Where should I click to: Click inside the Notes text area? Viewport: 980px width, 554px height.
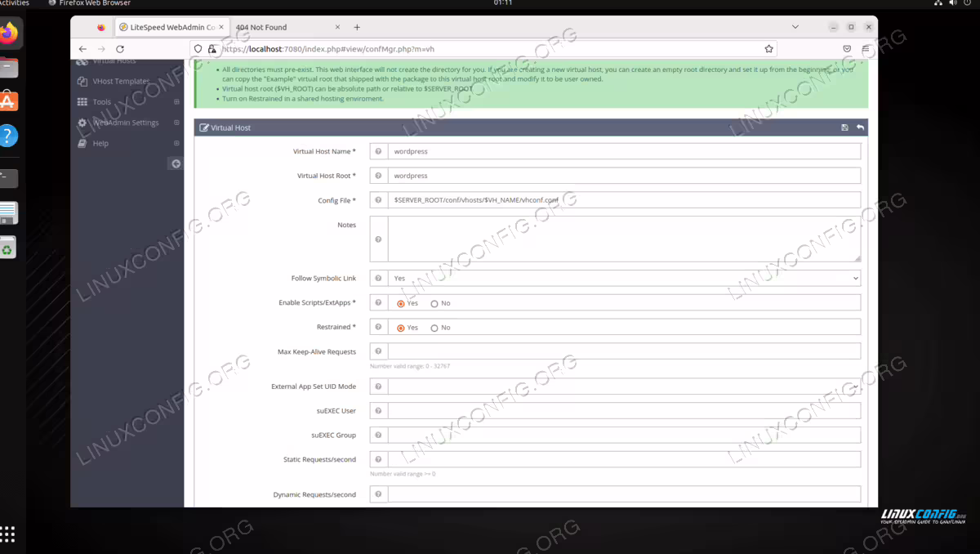pos(624,239)
